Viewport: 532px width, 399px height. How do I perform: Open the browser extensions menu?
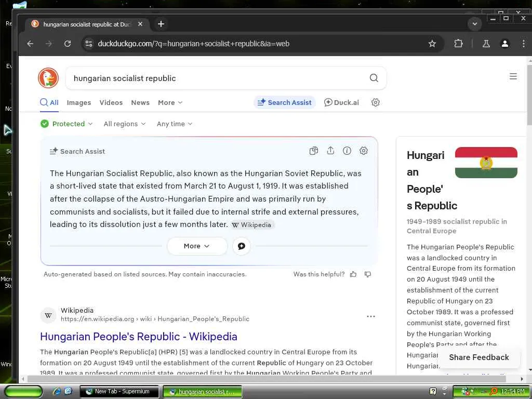pyautogui.click(x=458, y=44)
